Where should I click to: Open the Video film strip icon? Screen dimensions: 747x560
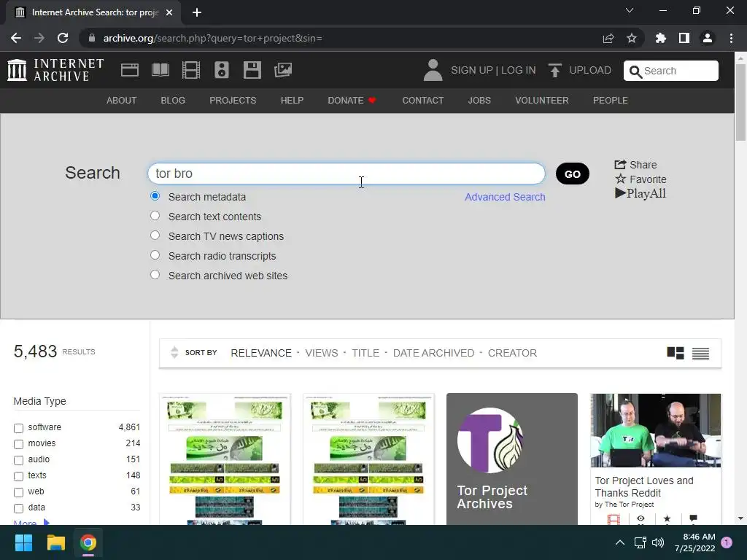point(191,70)
